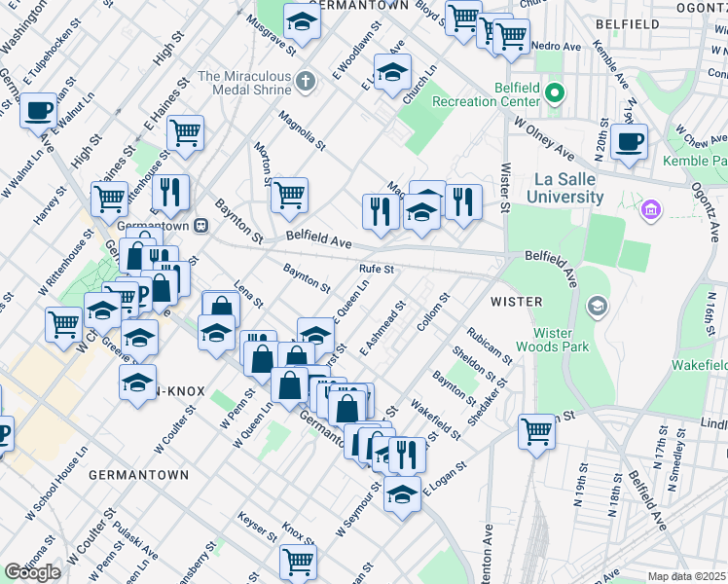The image size is (728, 584).
Task: Click the W Seymour St street label
Action: pos(358,509)
